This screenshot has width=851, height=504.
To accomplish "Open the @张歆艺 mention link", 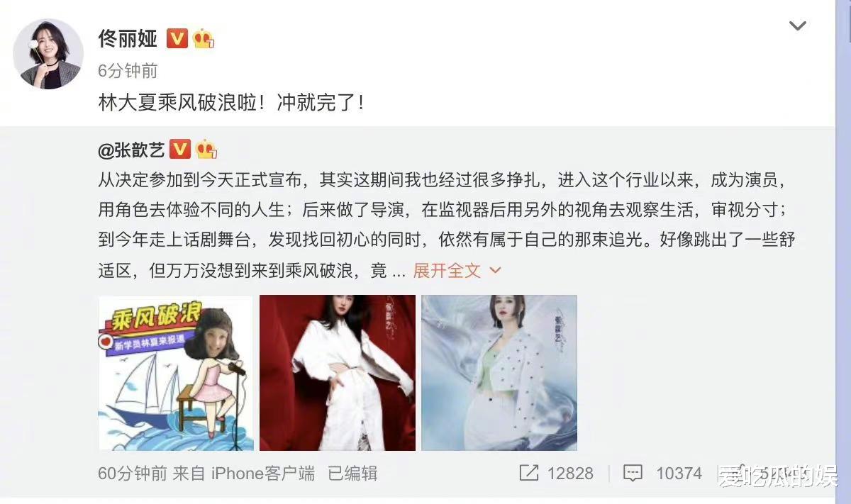I will (x=132, y=150).
